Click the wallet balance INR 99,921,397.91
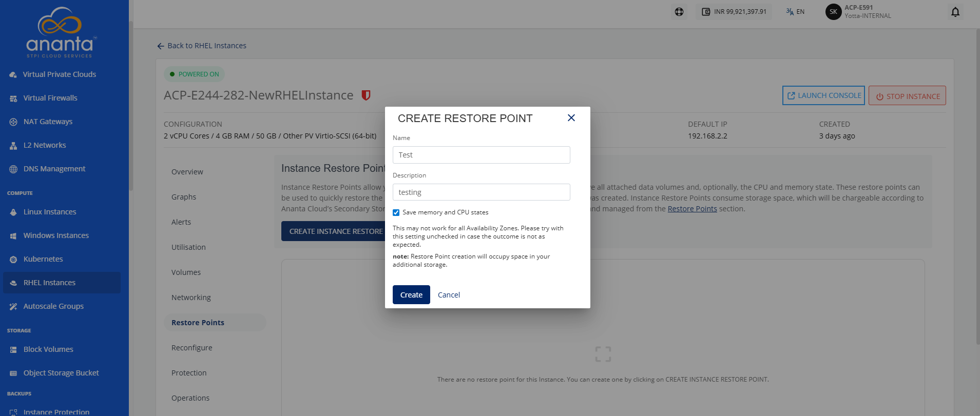This screenshot has height=416, width=980. 734,12
